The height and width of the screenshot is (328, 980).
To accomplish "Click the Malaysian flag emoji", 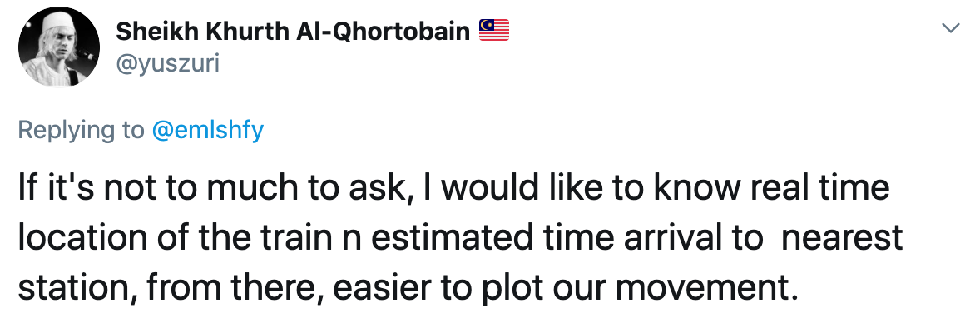I will (x=494, y=30).
